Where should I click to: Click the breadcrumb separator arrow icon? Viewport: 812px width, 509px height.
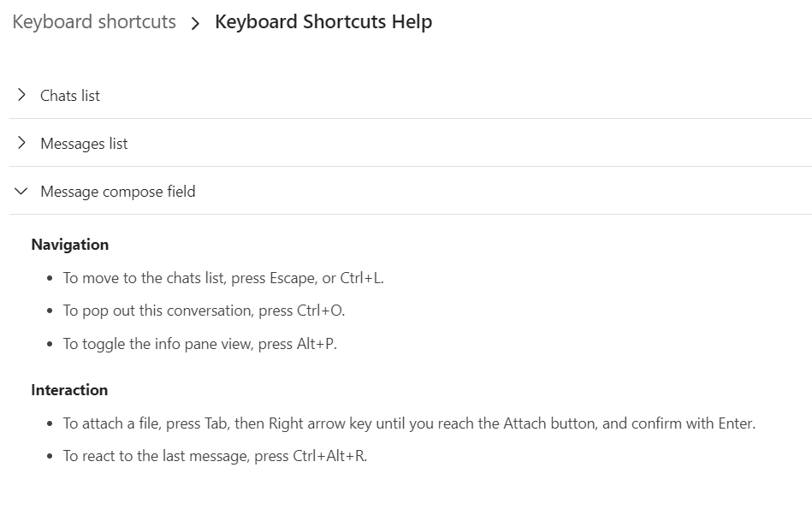point(193,21)
